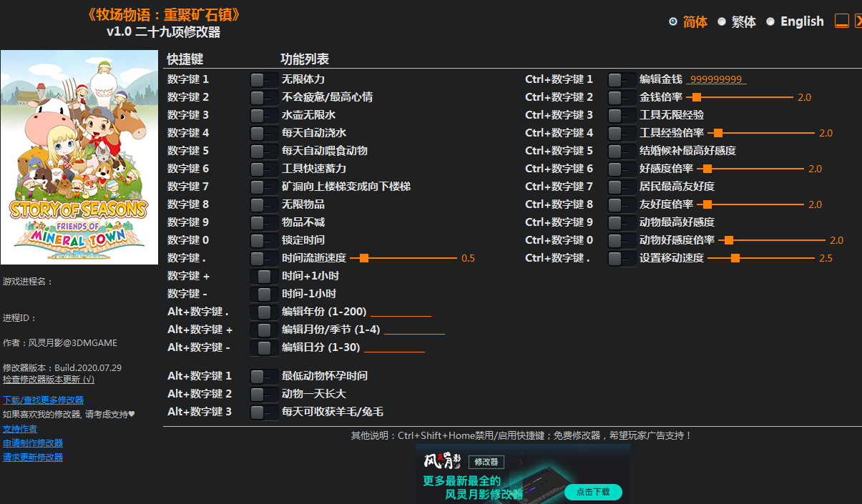Enable 每天自动浇水 option
This screenshot has width=862, height=504.
point(264,133)
